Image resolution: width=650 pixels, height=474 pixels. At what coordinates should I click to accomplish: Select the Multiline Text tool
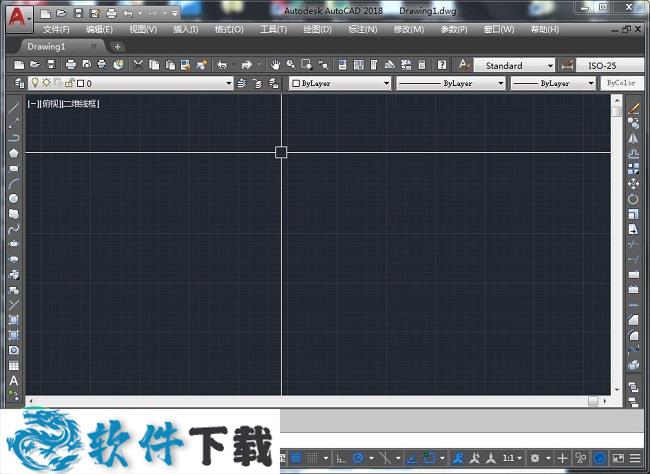[x=14, y=381]
